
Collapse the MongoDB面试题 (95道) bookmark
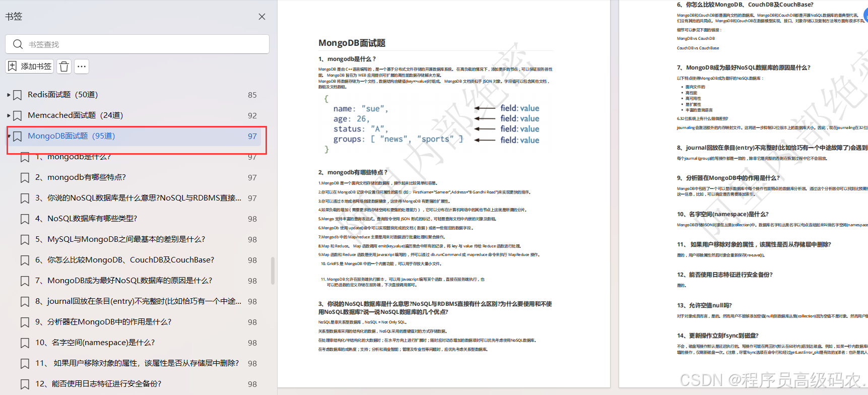9,136
